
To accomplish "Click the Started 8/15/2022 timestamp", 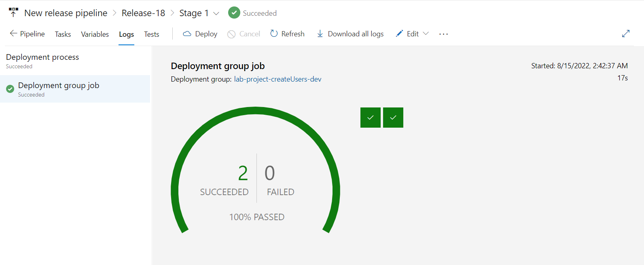I will [x=579, y=66].
